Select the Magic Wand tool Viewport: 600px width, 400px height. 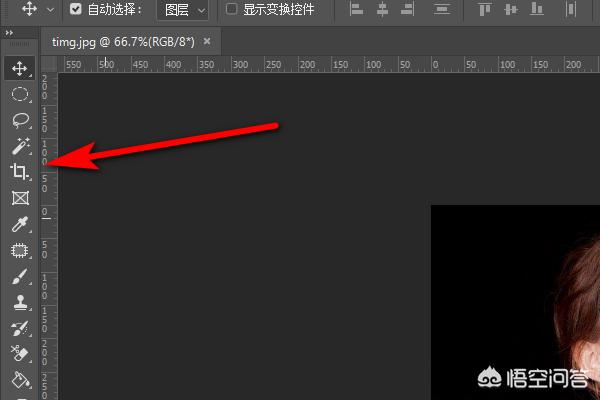coord(20,146)
